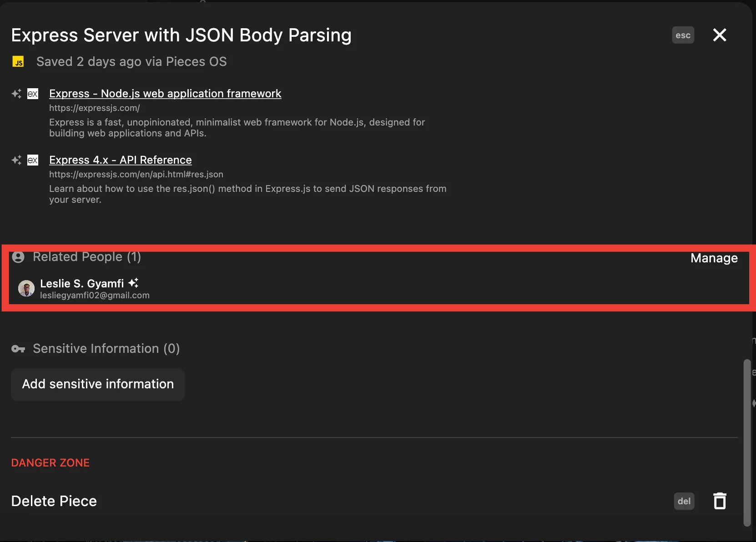Viewport: 756px width, 542px height.
Task: Click the Related People person icon
Action: click(x=18, y=257)
